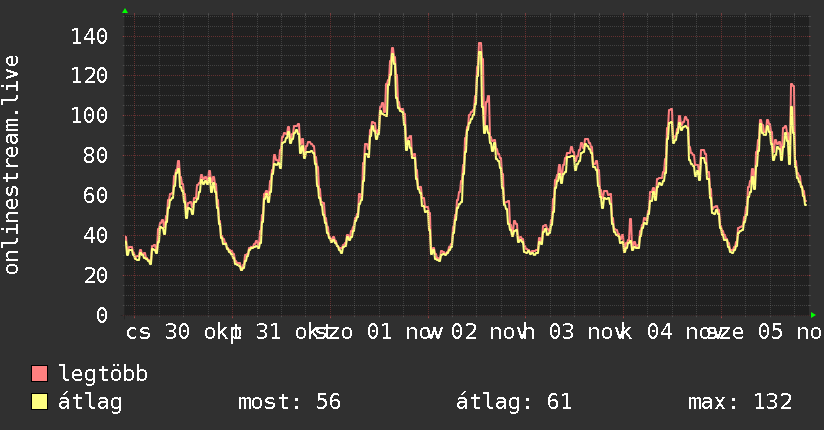Image resolution: width=824 pixels, height=430 pixels.
Task: Click the 'k 04 nov' date label
Action: click(x=672, y=332)
